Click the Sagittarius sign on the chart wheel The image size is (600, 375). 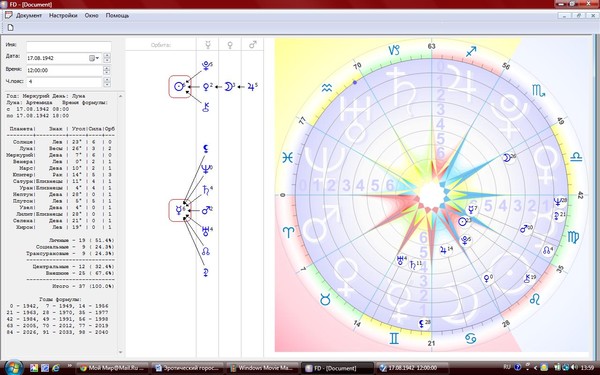point(471,51)
